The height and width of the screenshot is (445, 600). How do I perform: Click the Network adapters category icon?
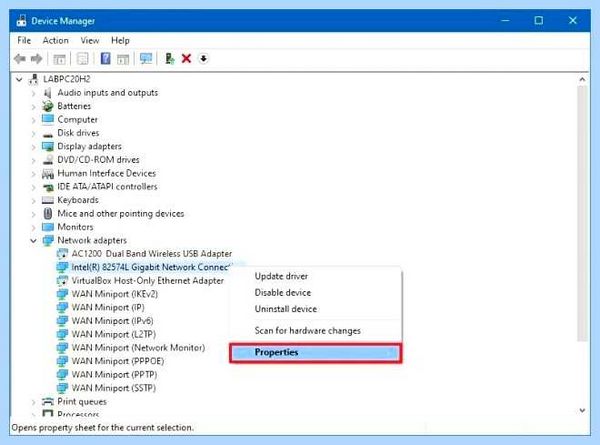tap(47, 241)
